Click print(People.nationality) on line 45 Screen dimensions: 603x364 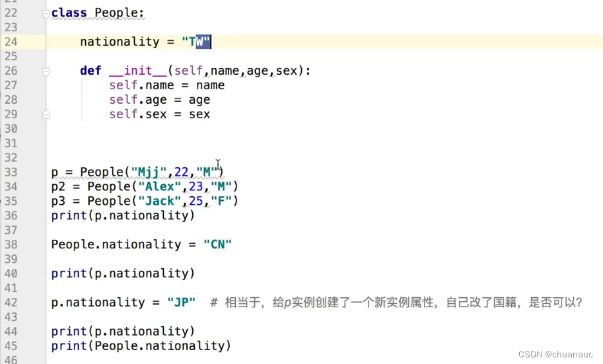point(141,346)
